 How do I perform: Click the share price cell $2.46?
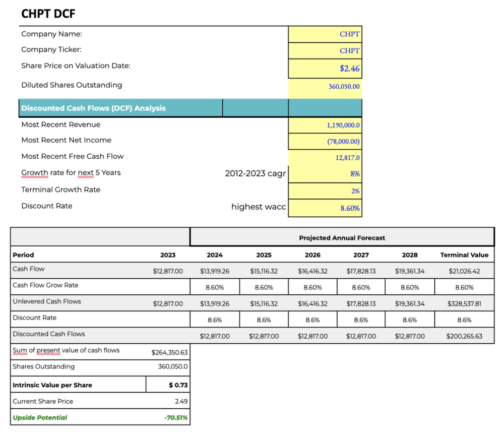click(325, 69)
